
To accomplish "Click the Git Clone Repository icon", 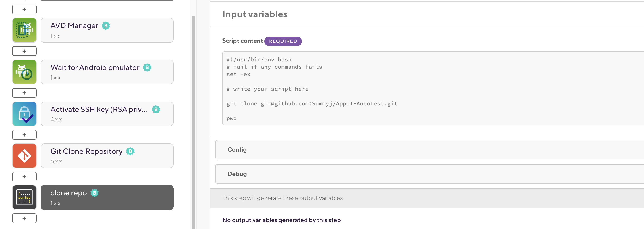I will (24, 156).
